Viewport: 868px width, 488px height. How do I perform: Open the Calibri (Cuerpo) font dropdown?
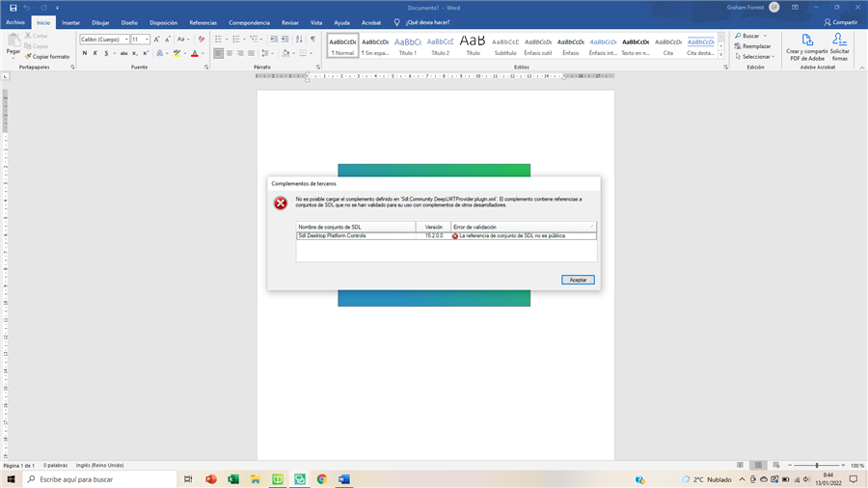(126, 40)
